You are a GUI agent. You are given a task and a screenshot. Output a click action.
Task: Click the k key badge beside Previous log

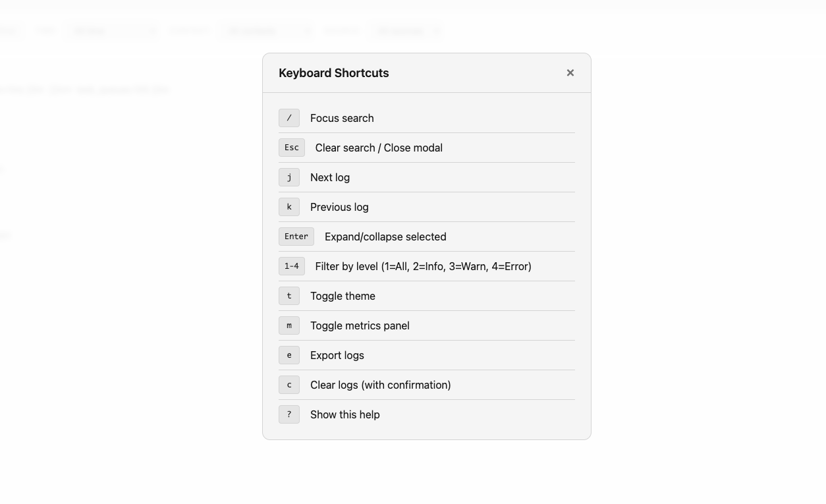click(x=289, y=207)
